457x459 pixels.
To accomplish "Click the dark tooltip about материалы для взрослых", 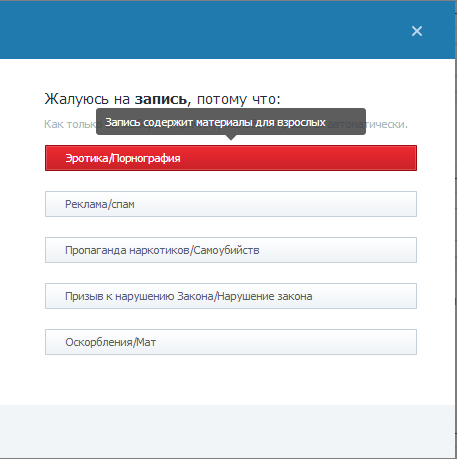I will point(231,122).
